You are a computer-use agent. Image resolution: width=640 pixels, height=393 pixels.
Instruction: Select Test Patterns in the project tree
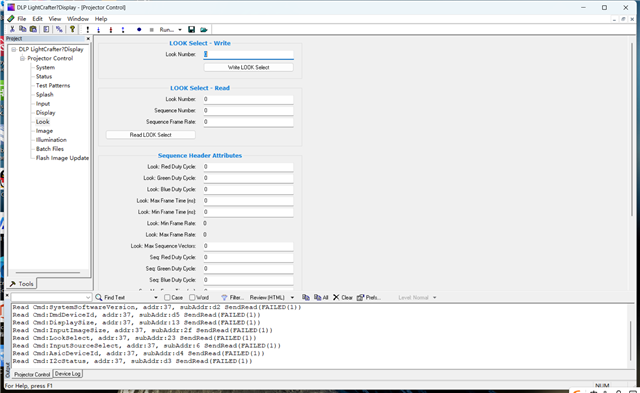(x=53, y=85)
